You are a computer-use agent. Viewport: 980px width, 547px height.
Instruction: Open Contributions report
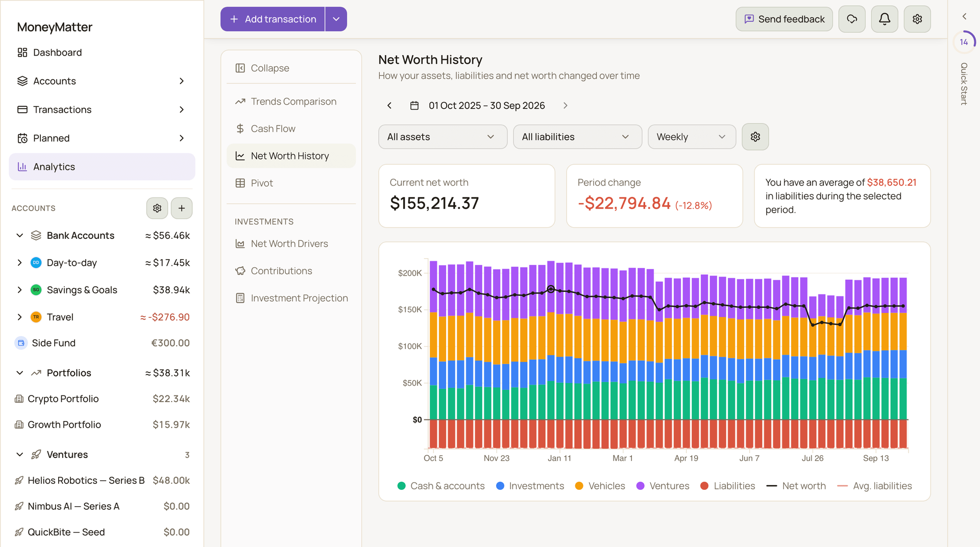click(291, 271)
